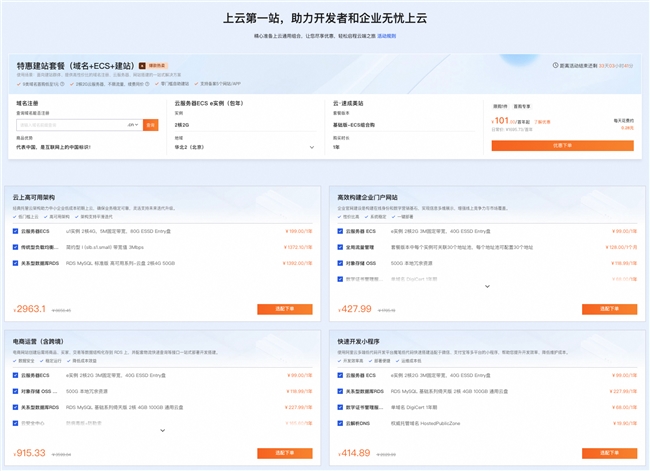The image size is (650, 471).
Task: Expand the product list in 电商运营（含跨境）
Action: [163, 430]
